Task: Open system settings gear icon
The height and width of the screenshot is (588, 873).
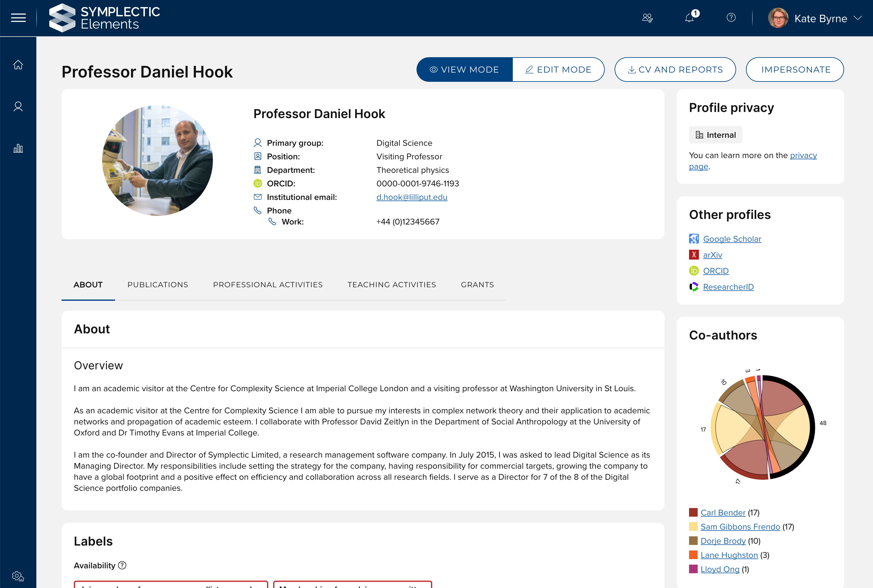Action: click(x=18, y=576)
